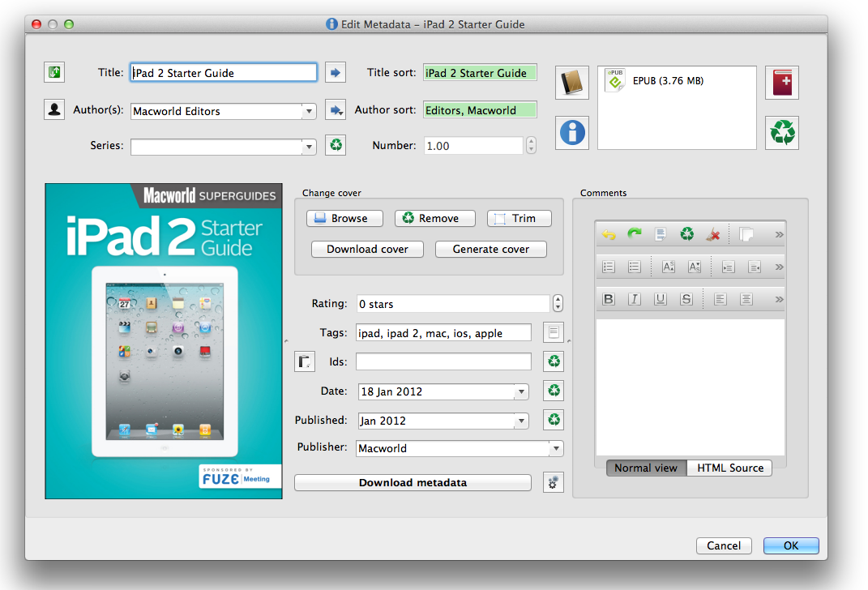Click the Author sort field
868x590 pixels.
(480, 109)
